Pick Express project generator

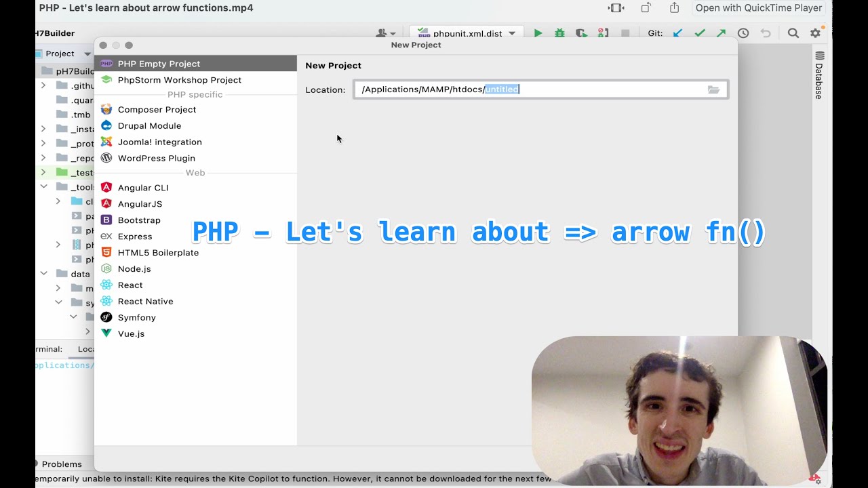(x=195, y=237)
